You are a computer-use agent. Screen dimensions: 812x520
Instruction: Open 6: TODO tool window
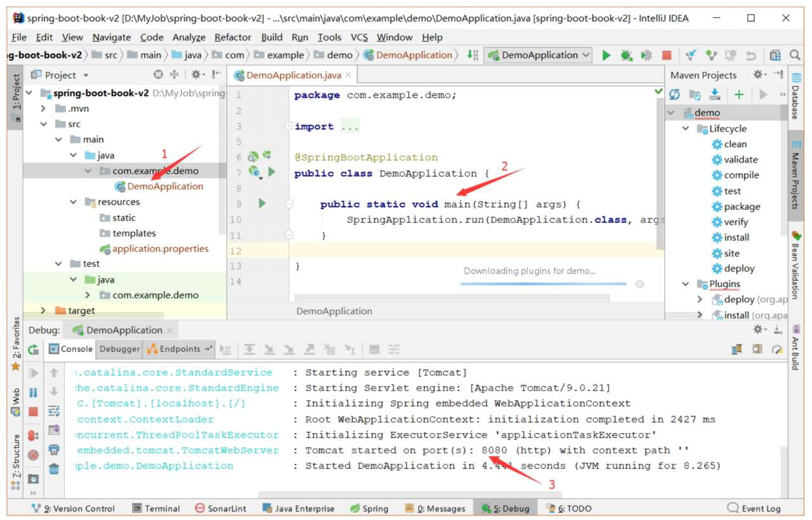pos(569,508)
